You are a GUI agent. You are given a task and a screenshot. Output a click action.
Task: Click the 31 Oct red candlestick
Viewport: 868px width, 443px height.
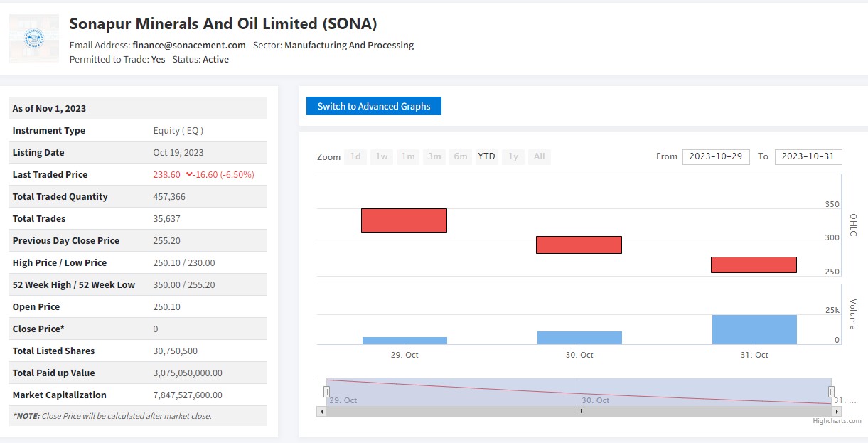point(754,265)
